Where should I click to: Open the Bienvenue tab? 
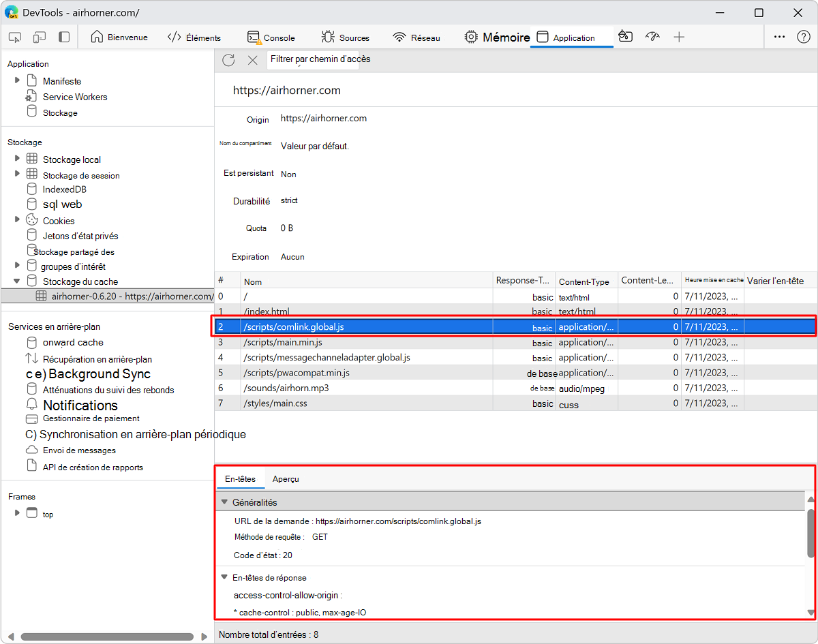point(119,37)
